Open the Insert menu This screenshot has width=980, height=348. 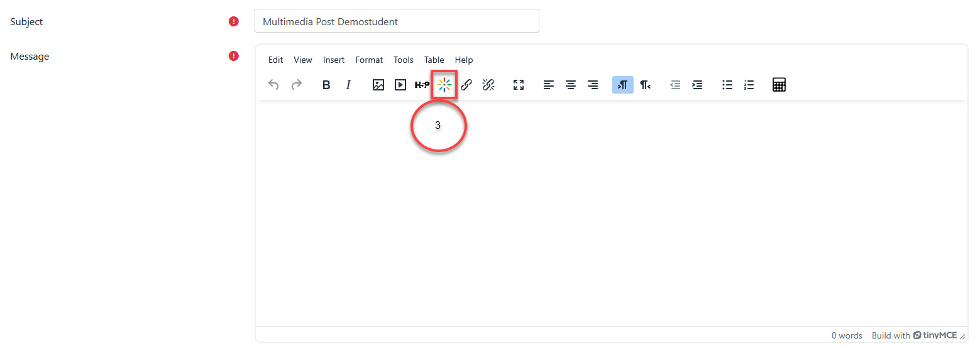click(334, 60)
